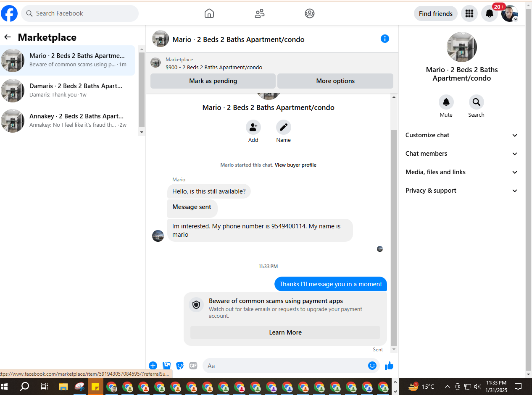Search in conversation magnifier icon
The height and width of the screenshot is (395, 532).
[477, 102]
